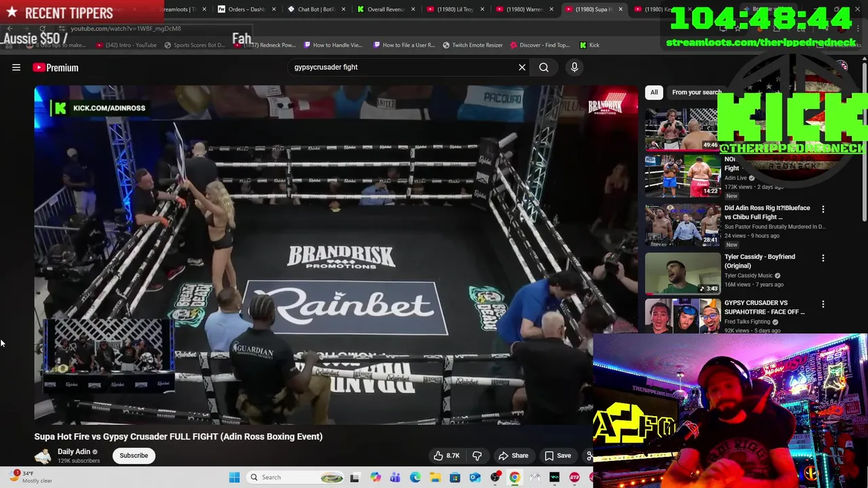
Task: Open OBS Studio from the taskbar
Action: [x=495, y=477]
